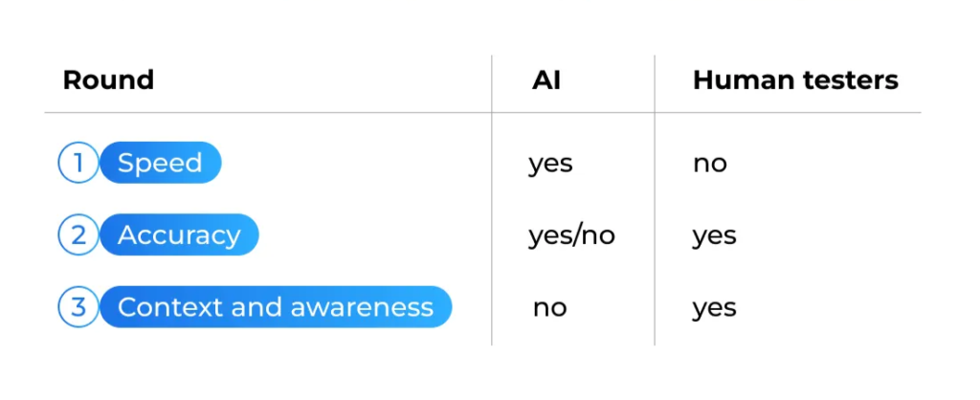
Task: Select the Context and awareness pill
Action: coord(275,307)
